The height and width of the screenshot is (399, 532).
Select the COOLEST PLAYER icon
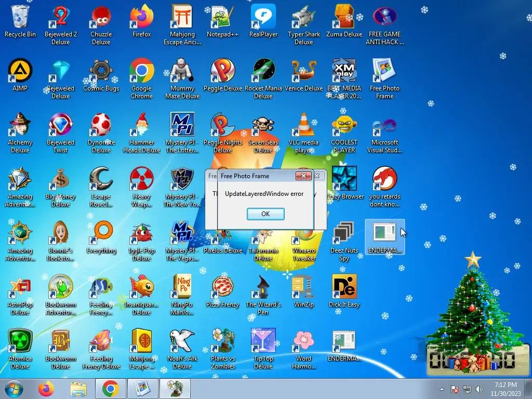[x=344, y=133]
